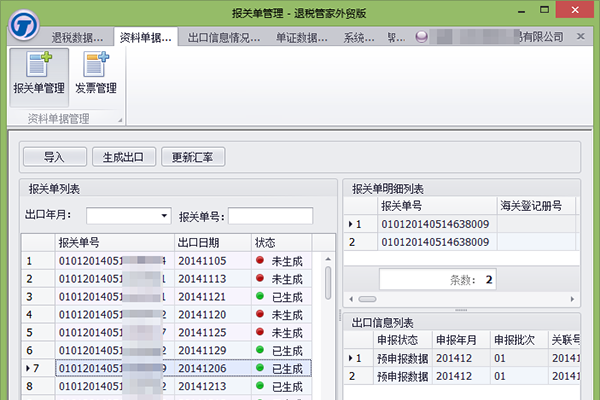The height and width of the screenshot is (400, 600).
Task: Click left arrow of detail horizontal scrollbar
Action: [x=351, y=299]
